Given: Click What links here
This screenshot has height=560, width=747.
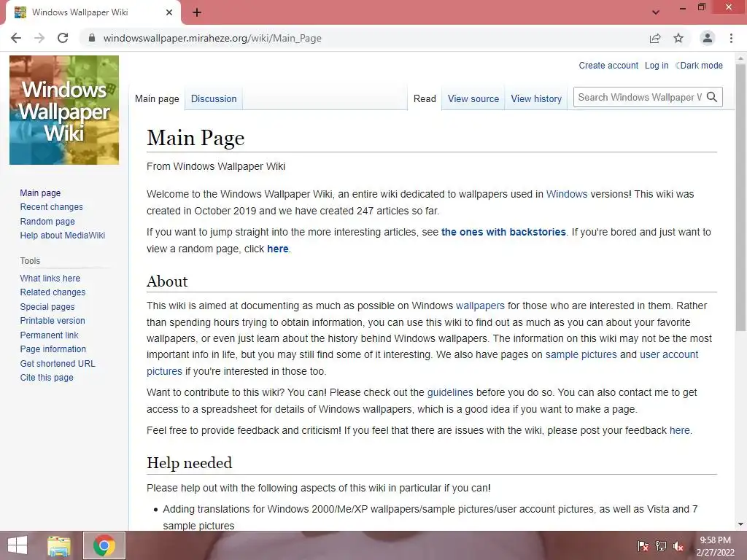Looking at the screenshot, I should click(x=50, y=278).
